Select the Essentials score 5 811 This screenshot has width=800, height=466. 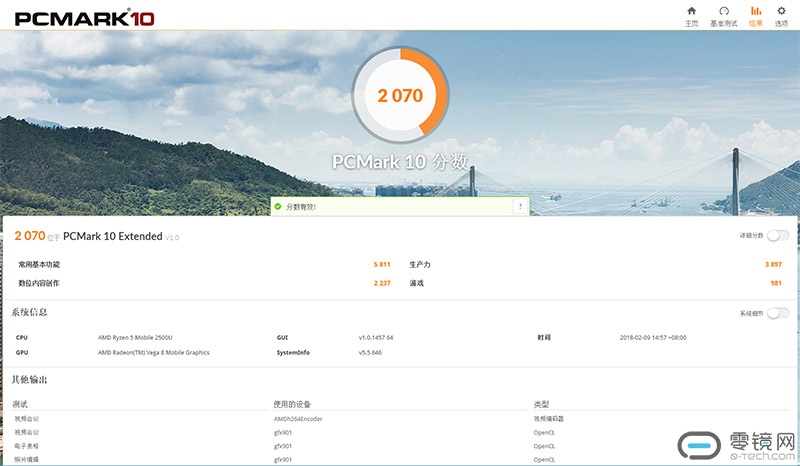click(x=382, y=264)
